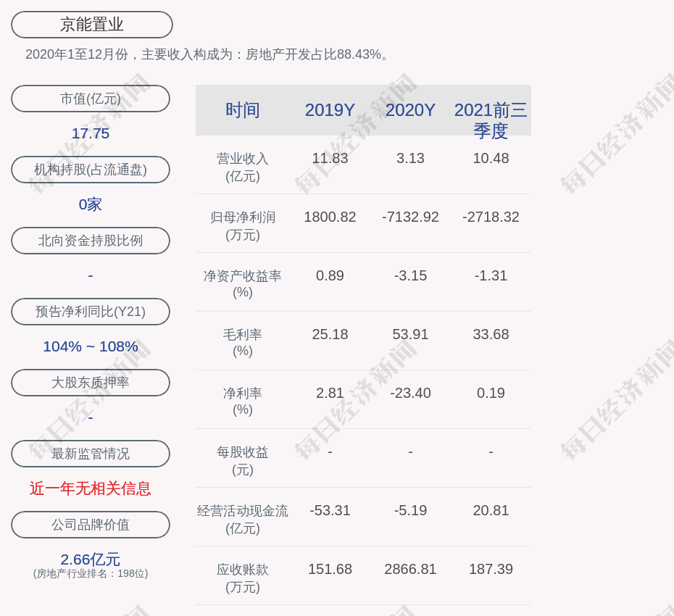This screenshot has height=616, width=674.
Task: Click the 每股收益(元) row label
Action: tap(243, 461)
